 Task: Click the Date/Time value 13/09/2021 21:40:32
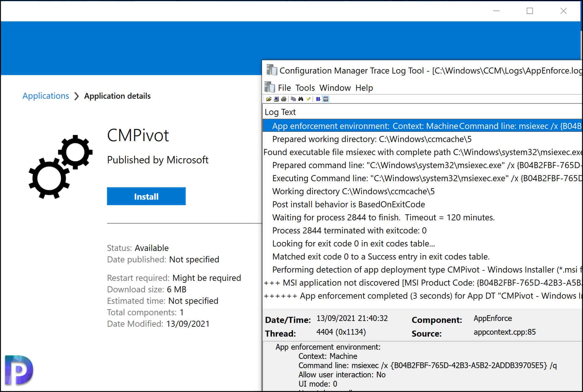[x=352, y=318]
